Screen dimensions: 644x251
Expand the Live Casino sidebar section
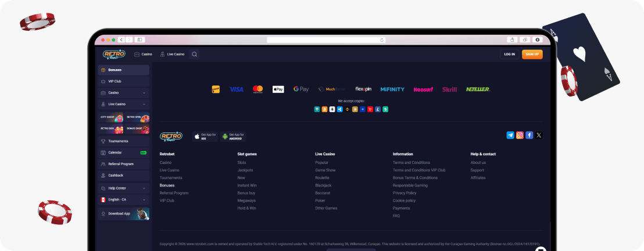[124, 105]
